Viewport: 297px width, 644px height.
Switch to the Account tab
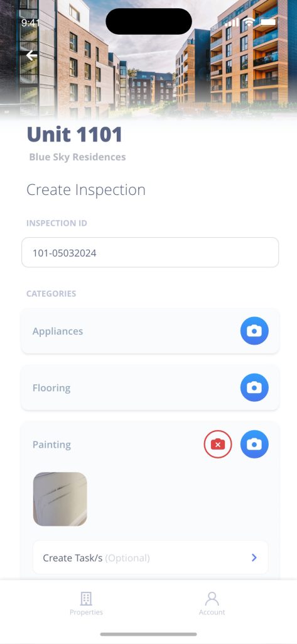212,604
